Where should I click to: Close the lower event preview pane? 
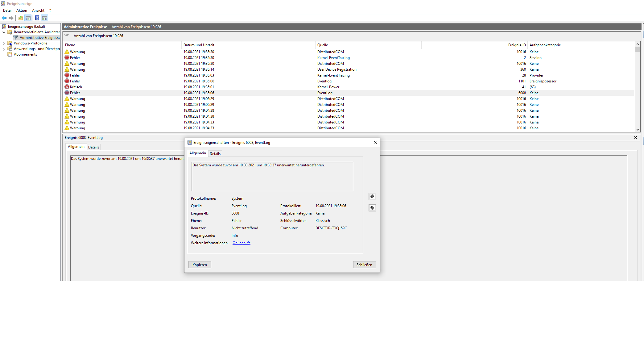pos(635,137)
